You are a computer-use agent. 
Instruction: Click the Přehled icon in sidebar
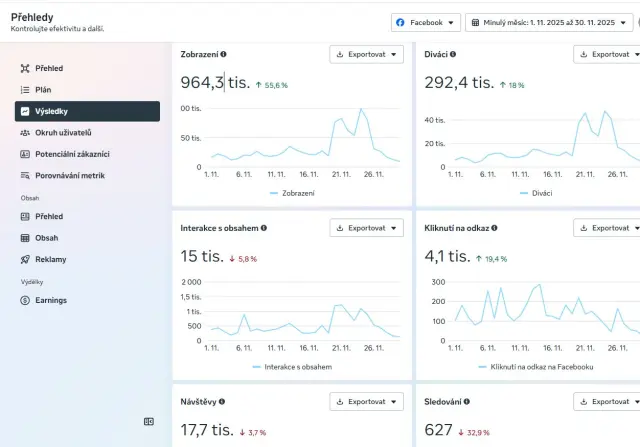[x=26, y=68]
